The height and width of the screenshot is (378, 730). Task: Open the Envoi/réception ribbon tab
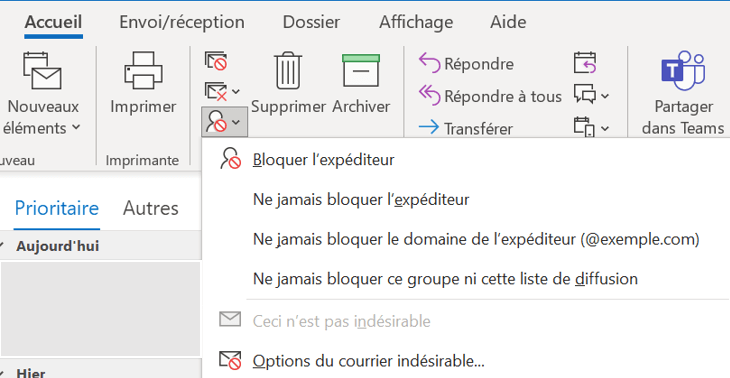coord(182,22)
